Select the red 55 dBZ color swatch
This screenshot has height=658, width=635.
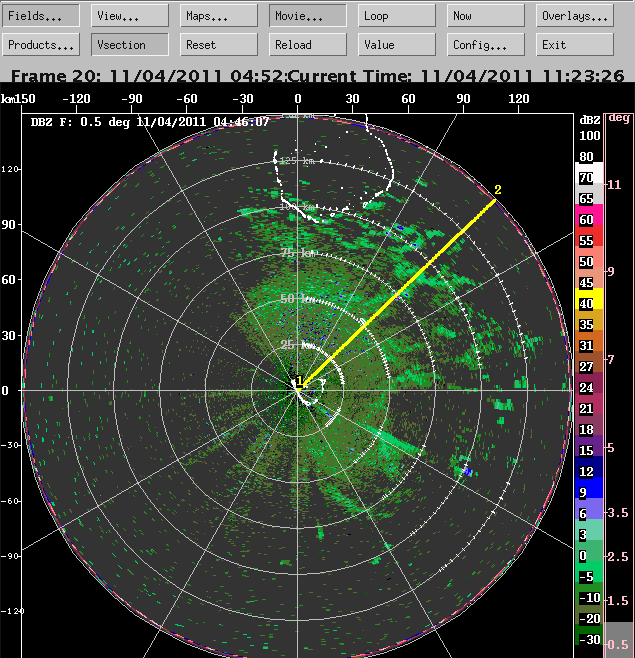[x=589, y=236]
